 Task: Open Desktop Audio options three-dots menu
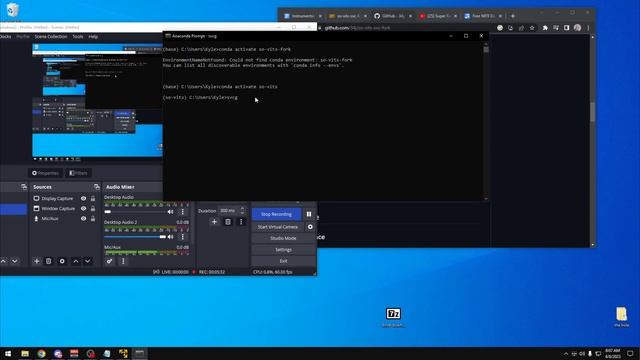182,212
